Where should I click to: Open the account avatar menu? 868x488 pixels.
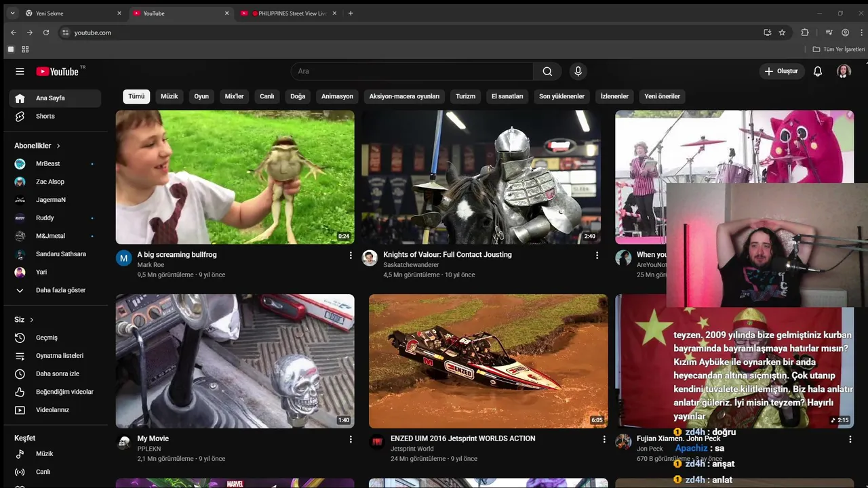tap(844, 71)
